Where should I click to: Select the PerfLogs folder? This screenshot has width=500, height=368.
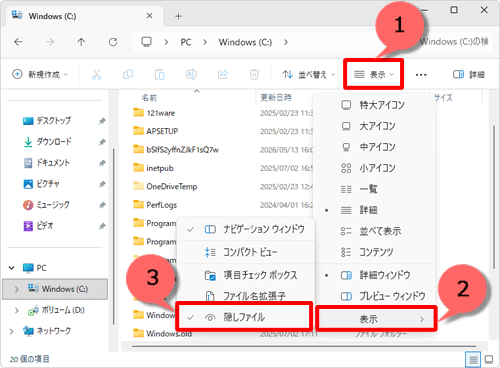[x=155, y=205]
